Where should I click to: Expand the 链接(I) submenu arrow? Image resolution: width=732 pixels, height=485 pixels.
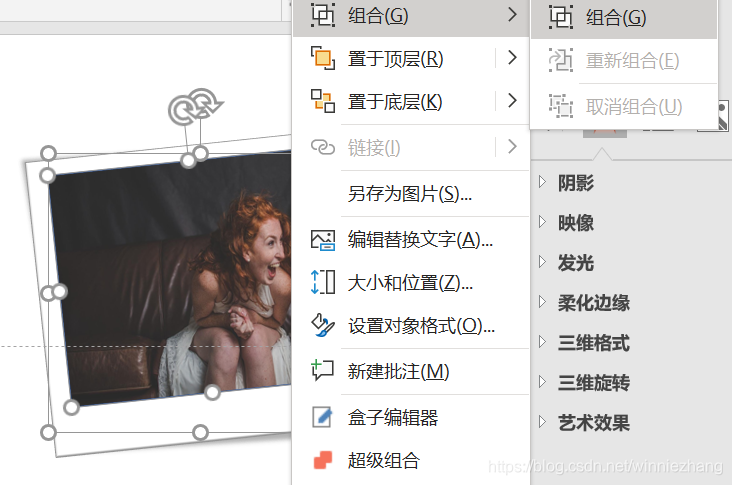513,147
